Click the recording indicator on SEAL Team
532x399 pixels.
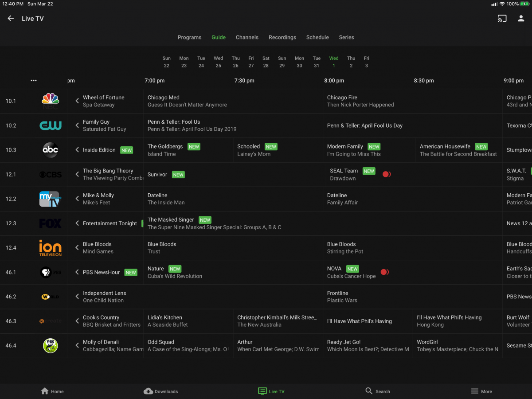[x=387, y=174]
